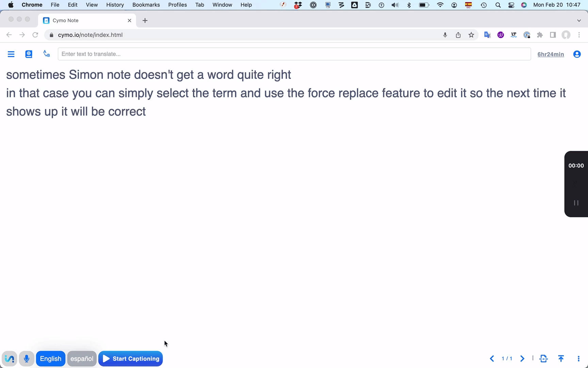
Task: Click the Chrome voice search microphone icon
Action: tap(445, 35)
